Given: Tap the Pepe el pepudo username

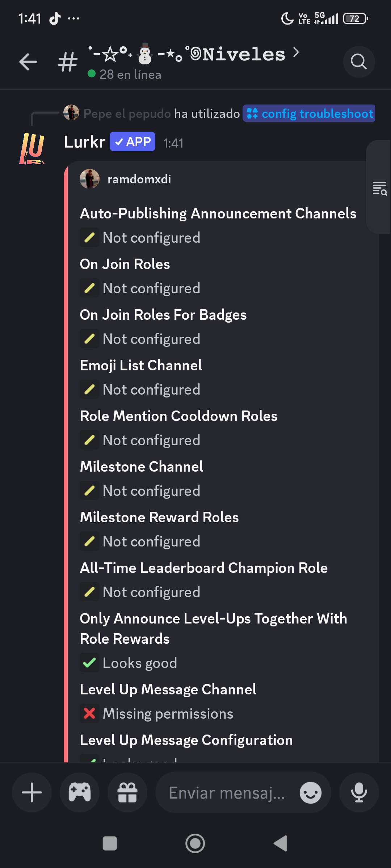Looking at the screenshot, I should (127, 114).
